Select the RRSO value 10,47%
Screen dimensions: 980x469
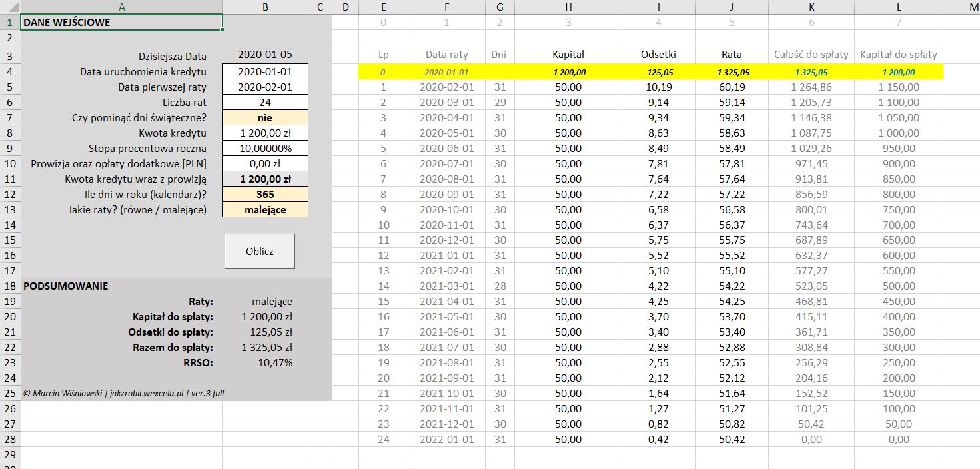point(274,363)
